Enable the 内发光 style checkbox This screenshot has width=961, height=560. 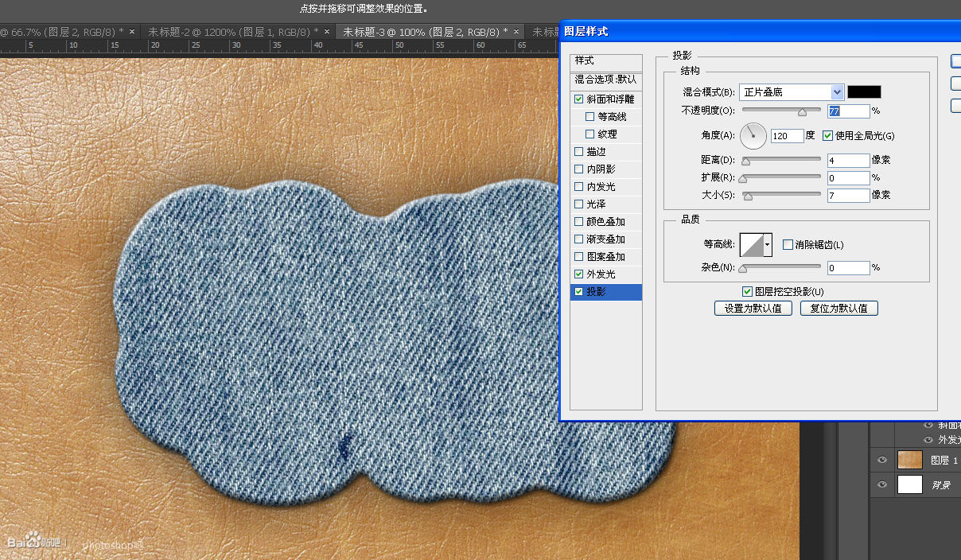point(578,187)
